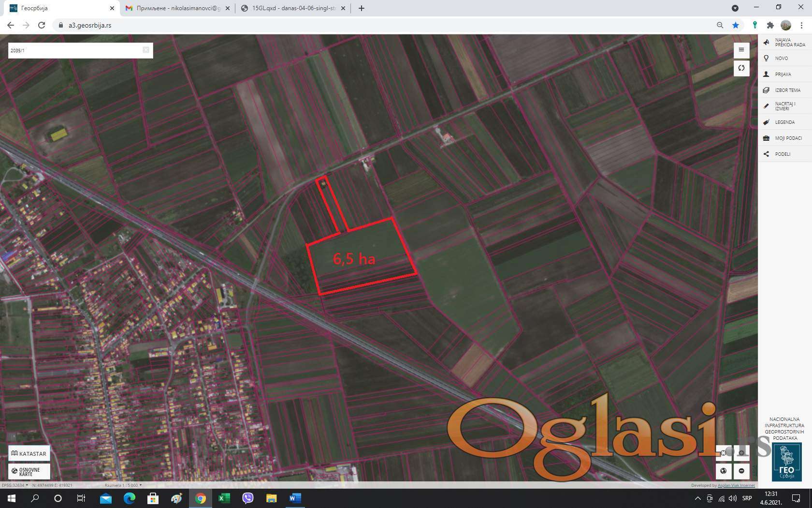Toggle the KATASTAR layer button
Screen dimensions: 812x508
coord(29,453)
